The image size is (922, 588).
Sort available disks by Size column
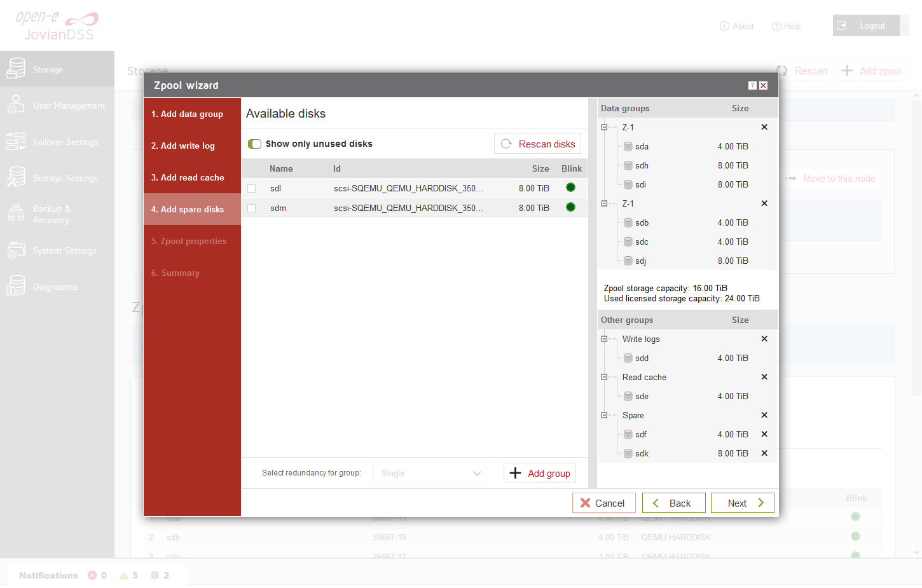coord(540,168)
